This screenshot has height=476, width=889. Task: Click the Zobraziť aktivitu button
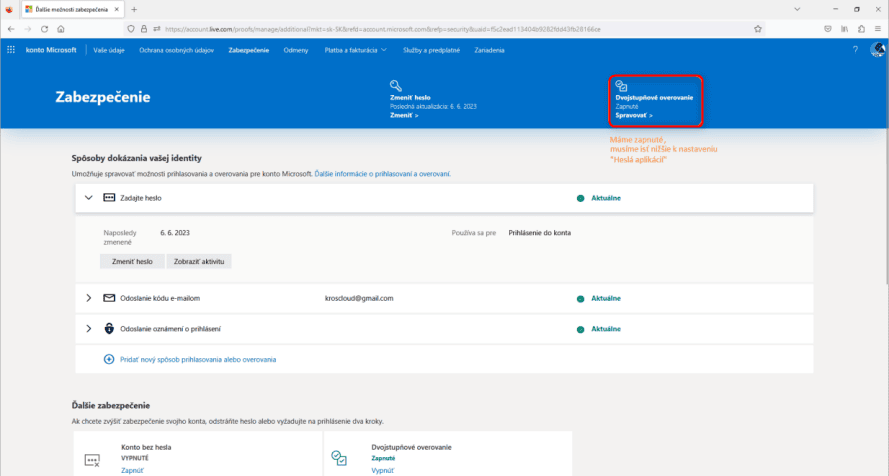pyautogui.click(x=201, y=261)
